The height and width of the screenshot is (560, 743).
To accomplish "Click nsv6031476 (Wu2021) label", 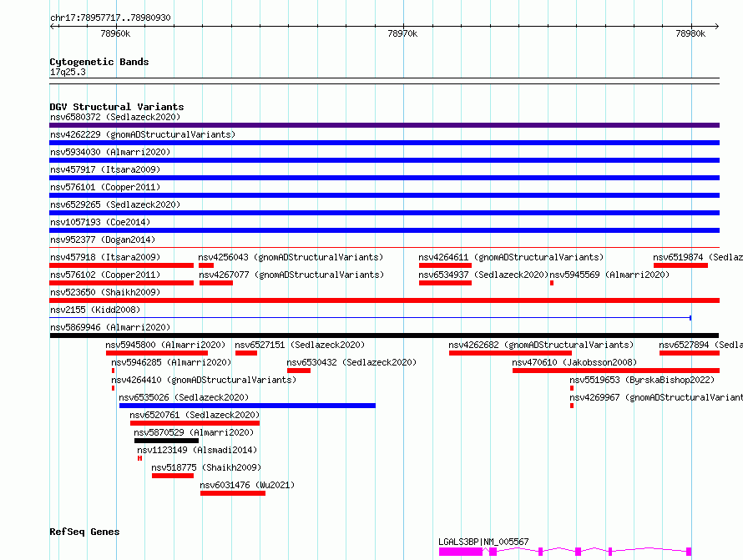I will 247,485.
